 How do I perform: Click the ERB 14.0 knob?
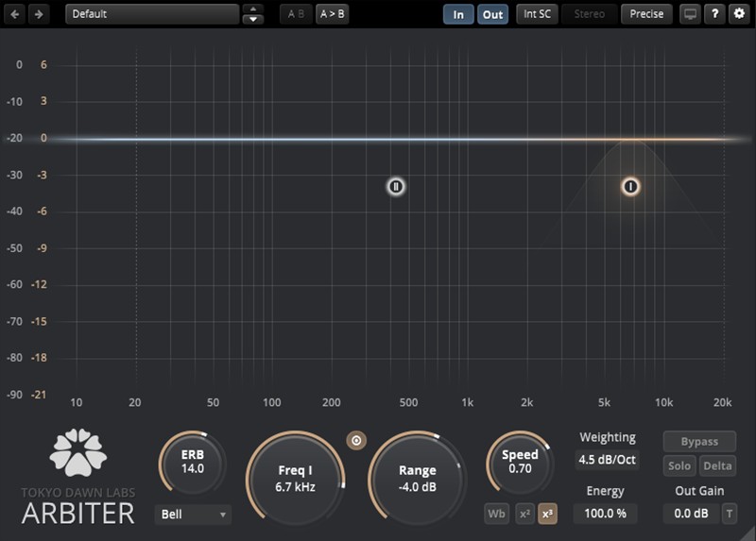pos(193,464)
